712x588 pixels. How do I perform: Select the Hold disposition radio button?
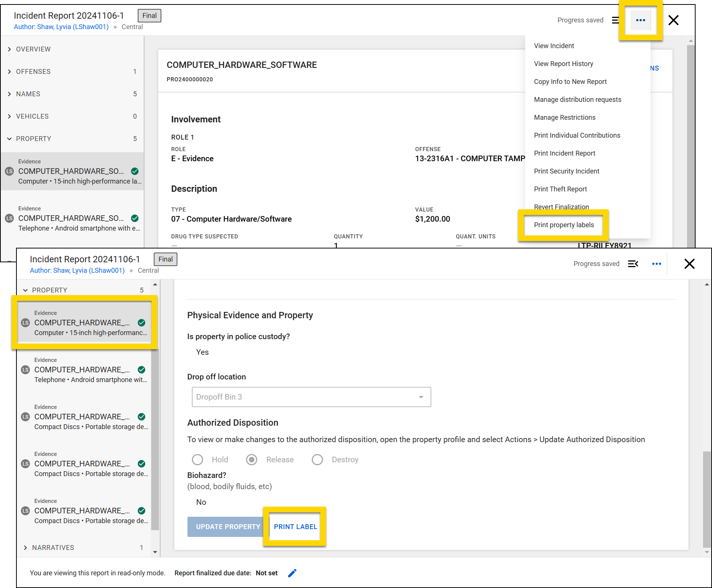pyautogui.click(x=198, y=460)
